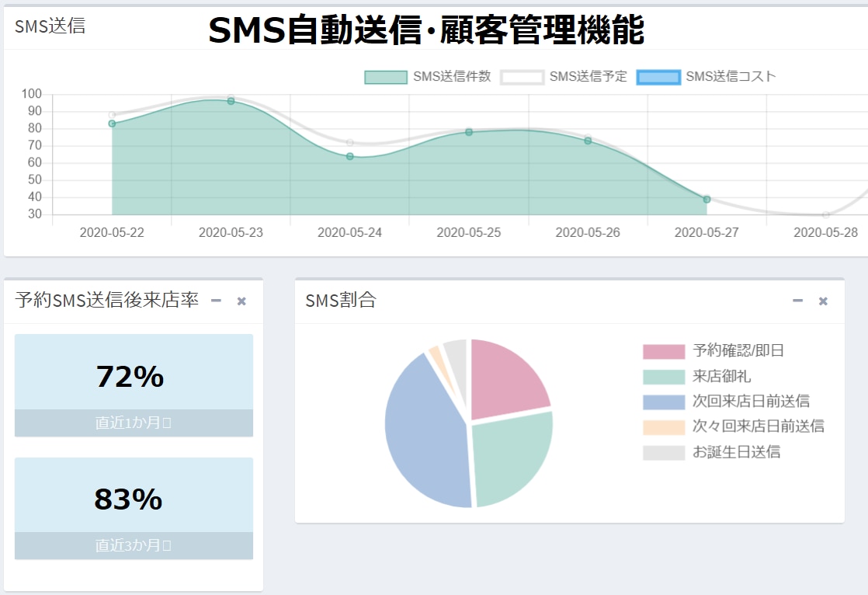
Task: Close the SMS割合 panel
Action: (x=823, y=301)
